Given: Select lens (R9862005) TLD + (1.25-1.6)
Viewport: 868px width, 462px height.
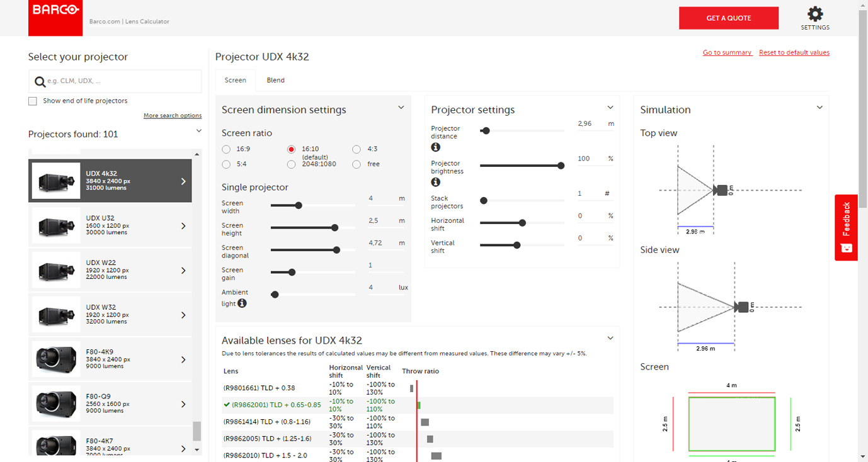Looking at the screenshot, I should tap(268, 439).
